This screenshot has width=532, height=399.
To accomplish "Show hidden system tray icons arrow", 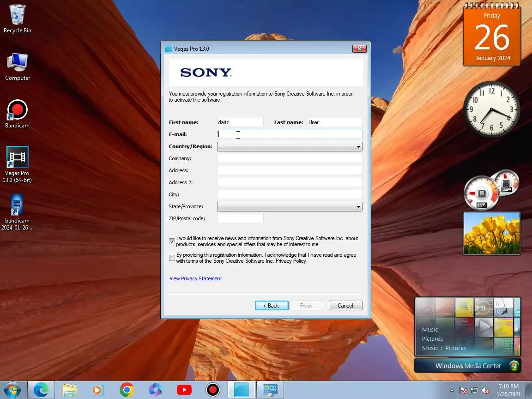I will (x=452, y=391).
